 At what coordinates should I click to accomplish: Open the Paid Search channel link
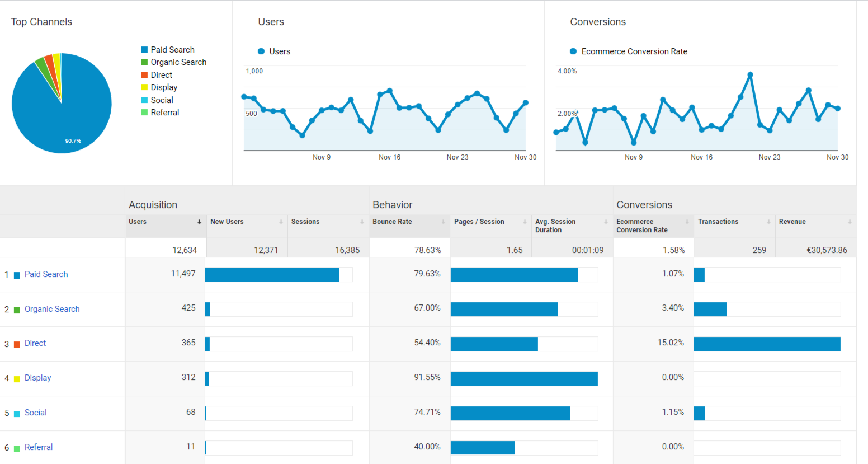(x=46, y=274)
